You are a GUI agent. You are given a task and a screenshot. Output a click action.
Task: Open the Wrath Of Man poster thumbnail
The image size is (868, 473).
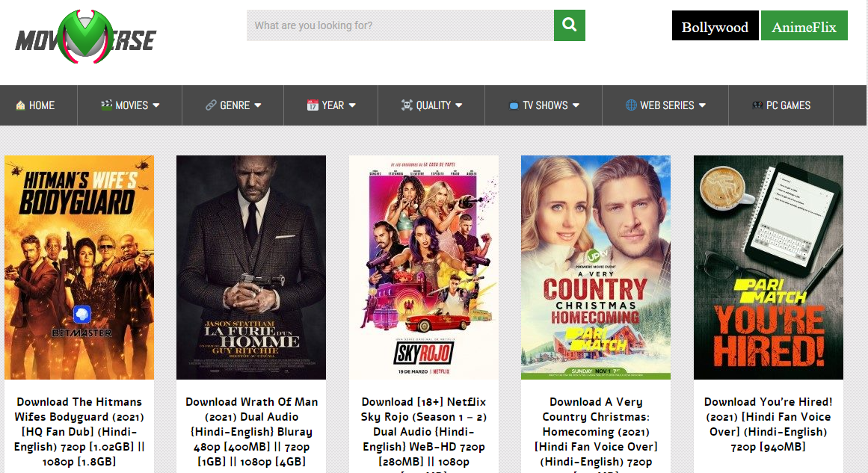pyautogui.click(x=251, y=268)
